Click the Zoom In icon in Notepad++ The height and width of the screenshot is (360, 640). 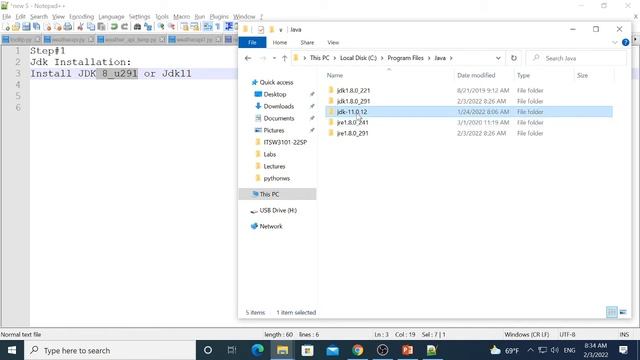click(x=161, y=27)
